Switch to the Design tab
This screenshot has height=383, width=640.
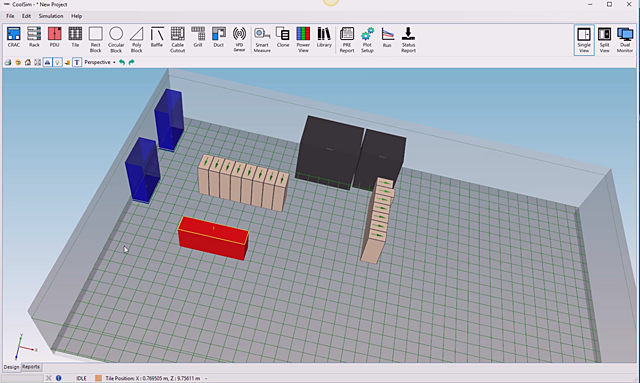(11, 367)
